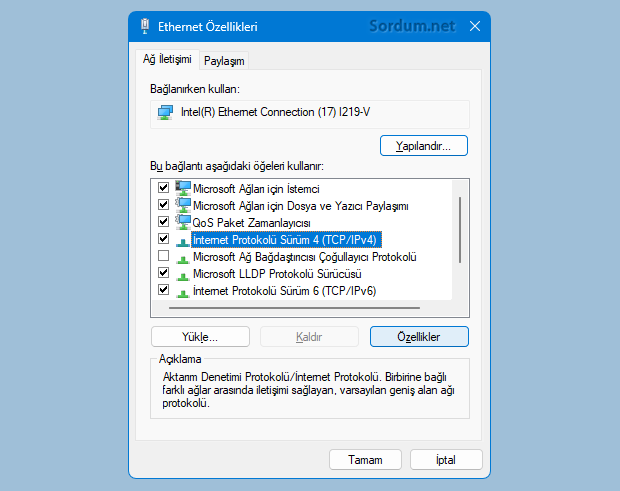This screenshot has height=491, width=620.
Task: Click Intel(R) Ethernet Connection (17) I219-V field
Action: pos(310,114)
